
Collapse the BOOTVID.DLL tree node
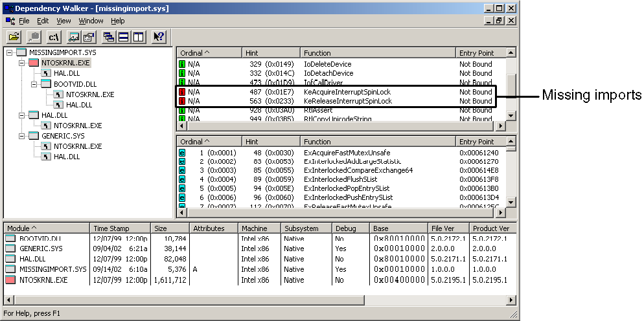tap(34, 84)
